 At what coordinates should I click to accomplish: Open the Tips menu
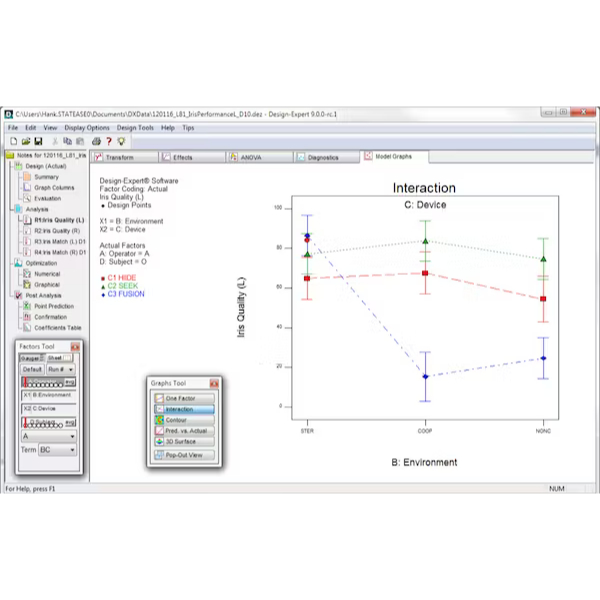pyautogui.click(x=188, y=128)
